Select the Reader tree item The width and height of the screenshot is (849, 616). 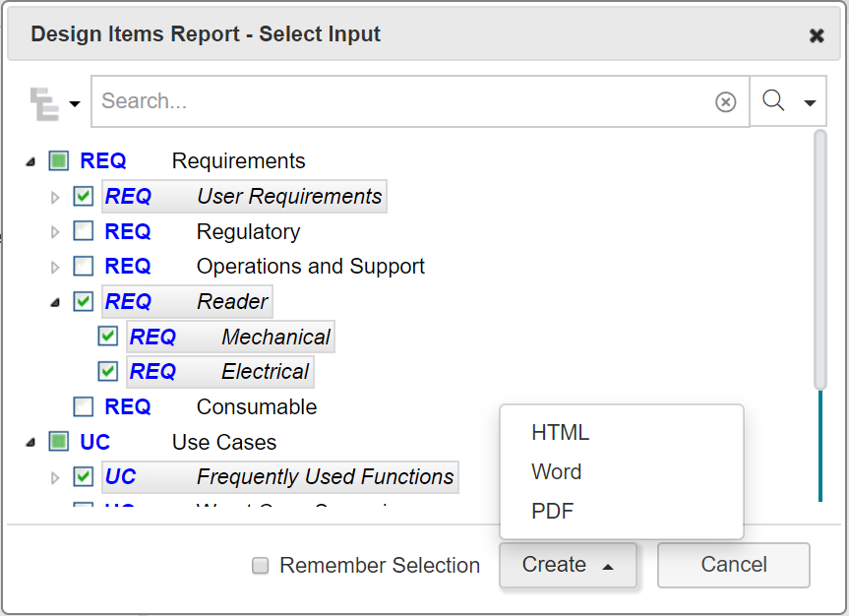tap(187, 301)
